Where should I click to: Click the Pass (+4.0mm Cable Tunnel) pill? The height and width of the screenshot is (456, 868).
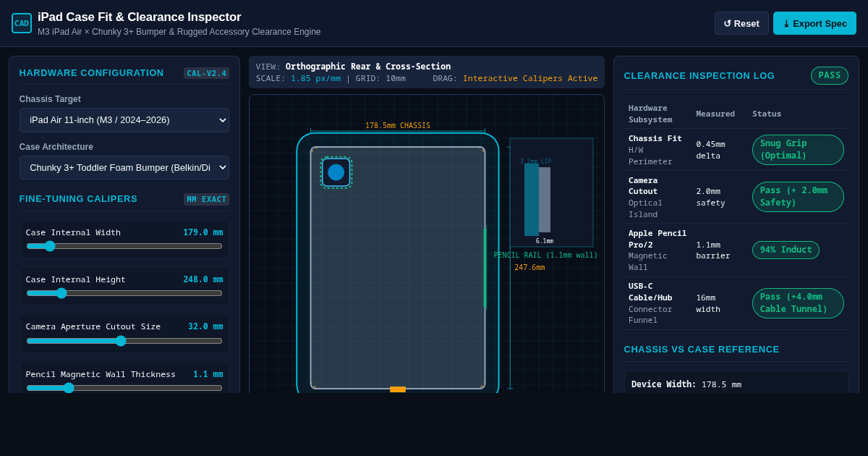pyautogui.click(x=798, y=303)
